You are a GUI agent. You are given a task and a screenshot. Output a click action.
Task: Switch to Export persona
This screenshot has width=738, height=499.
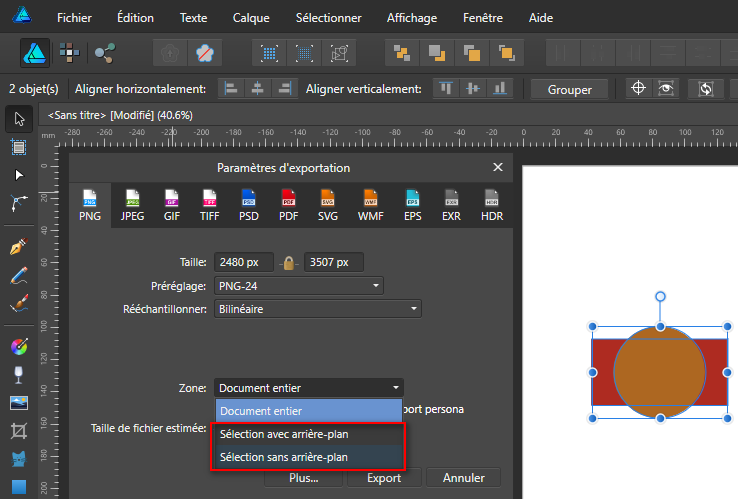click(x=104, y=53)
